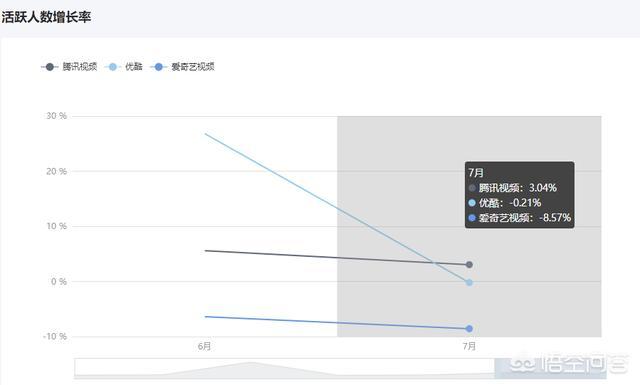The image size is (640, 385).
Task: Select 爱奇艺视频 July data point
Action: click(469, 329)
